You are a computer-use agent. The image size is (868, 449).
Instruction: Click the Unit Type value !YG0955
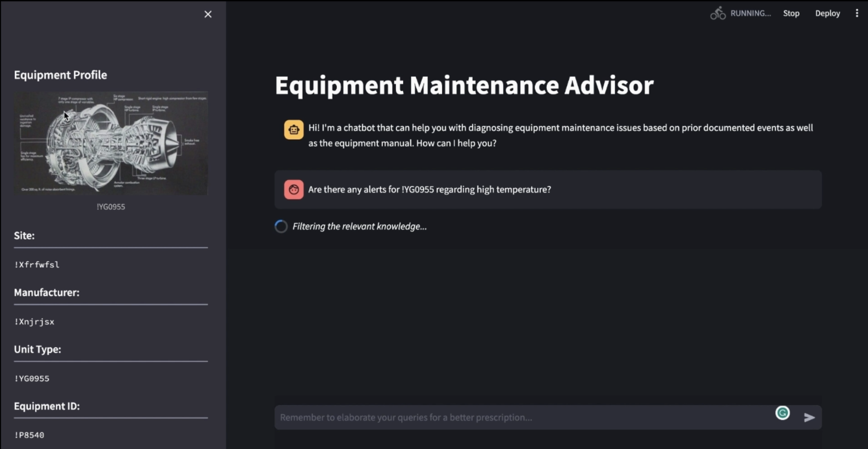point(32,378)
